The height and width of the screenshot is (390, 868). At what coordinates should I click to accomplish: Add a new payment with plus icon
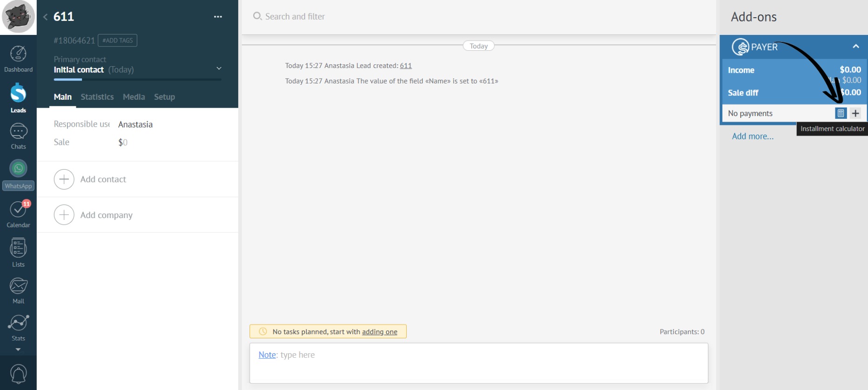click(855, 113)
